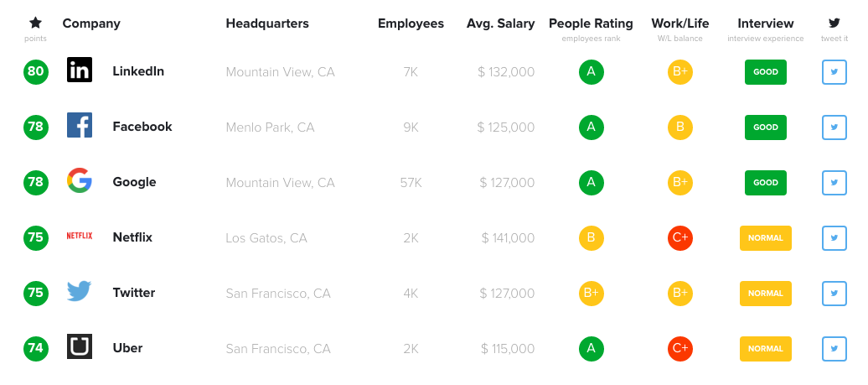The width and height of the screenshot is (868, 385).
Task: Click the Netflix logo icon
Action: pyautogui.click(x=79, y=236)
